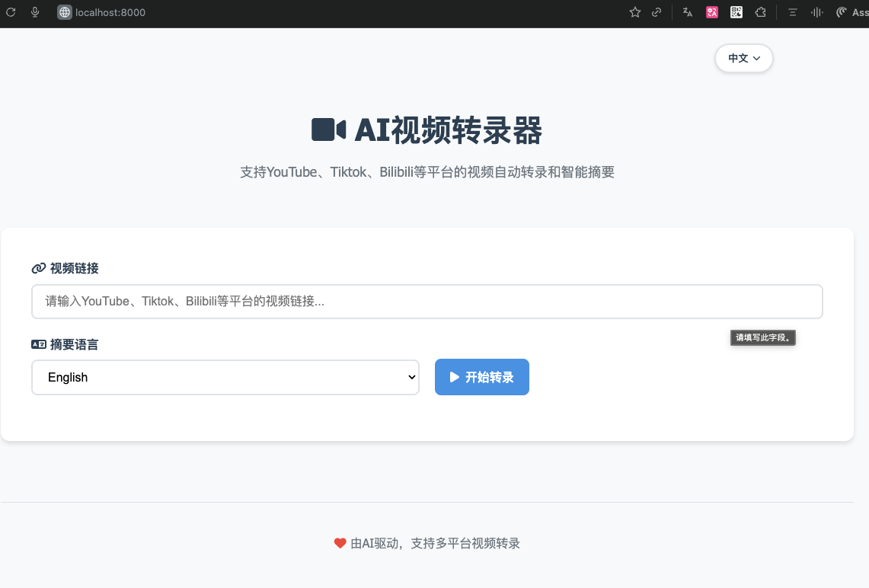
Task: Copy the page link via the link icon
Action: pos(657,12)
